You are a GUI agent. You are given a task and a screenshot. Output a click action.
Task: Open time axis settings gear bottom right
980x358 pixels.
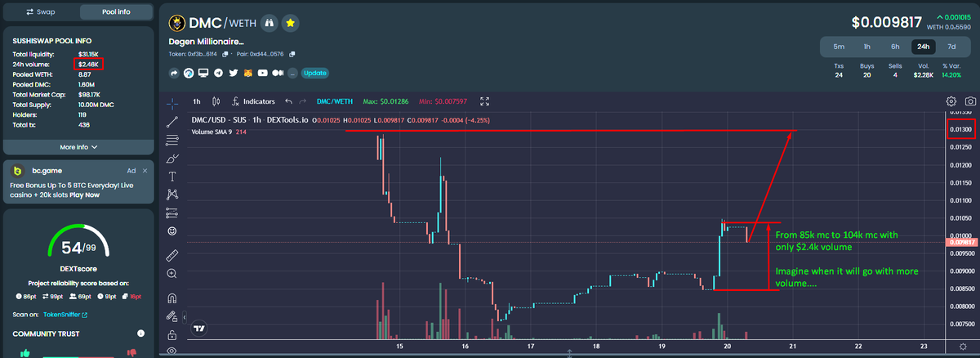[x=963, y=347]
